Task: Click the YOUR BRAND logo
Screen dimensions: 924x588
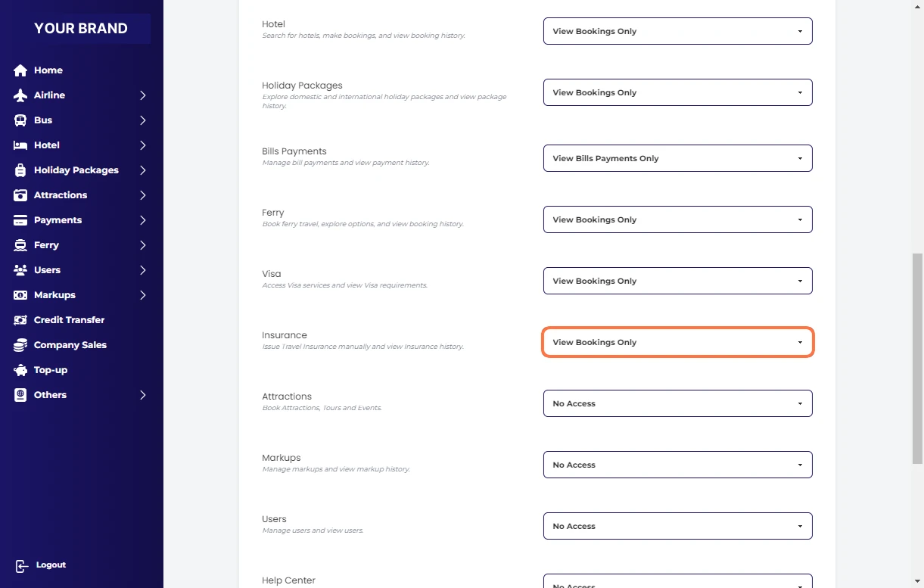Action: [x=81, y=29]
